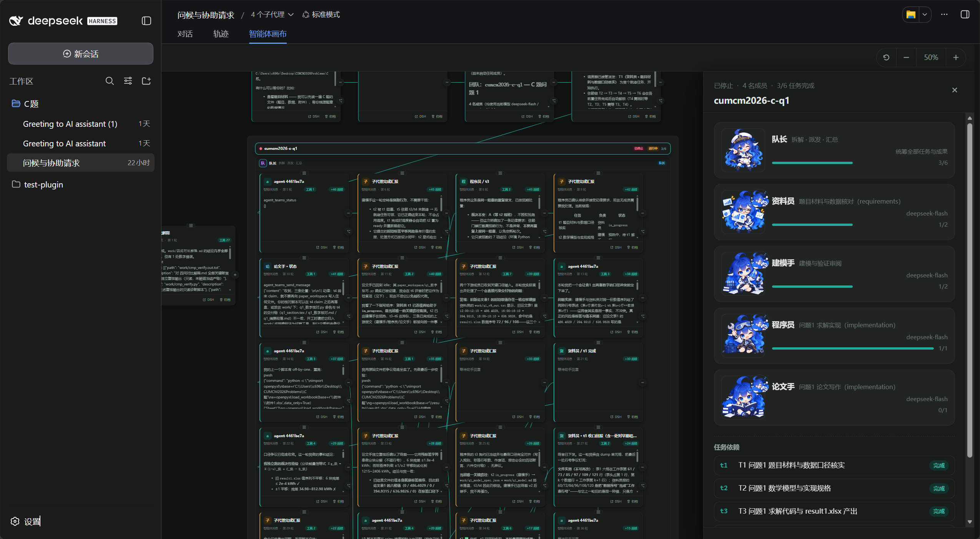Image resolution: width=980 pixels, height=539 pixels.
Task: Create a new workspace folder
Action: coord(146,81)
